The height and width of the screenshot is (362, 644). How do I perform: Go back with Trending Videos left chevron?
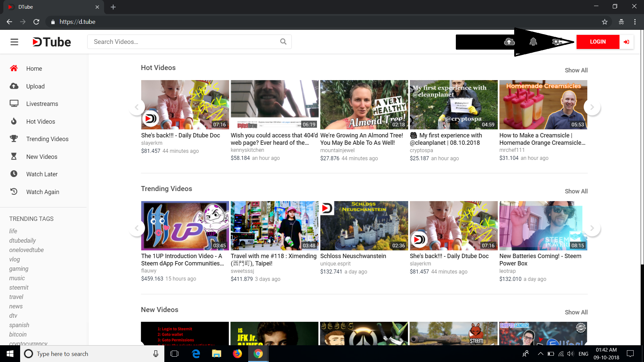click(137, 228)
